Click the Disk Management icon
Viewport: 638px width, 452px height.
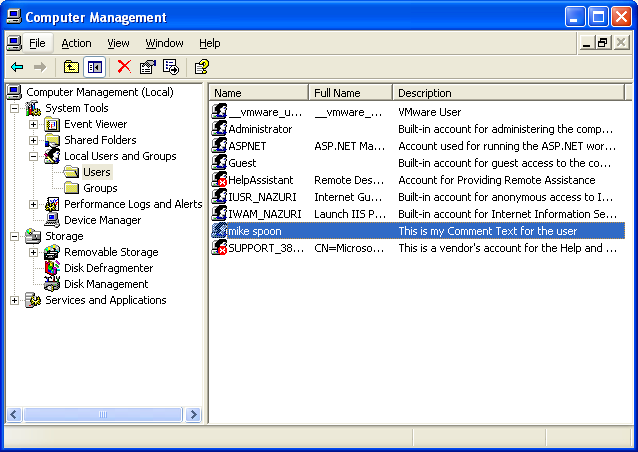(52, 284)
